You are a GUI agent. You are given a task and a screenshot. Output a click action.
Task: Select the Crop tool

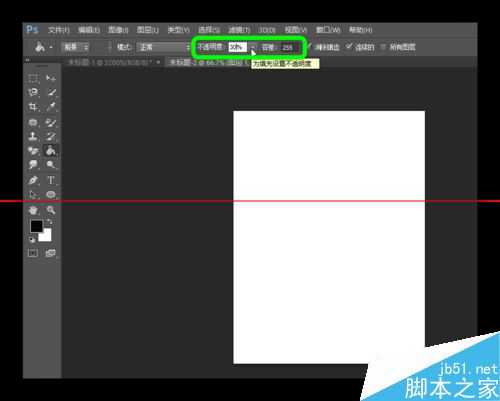[33, 107]
